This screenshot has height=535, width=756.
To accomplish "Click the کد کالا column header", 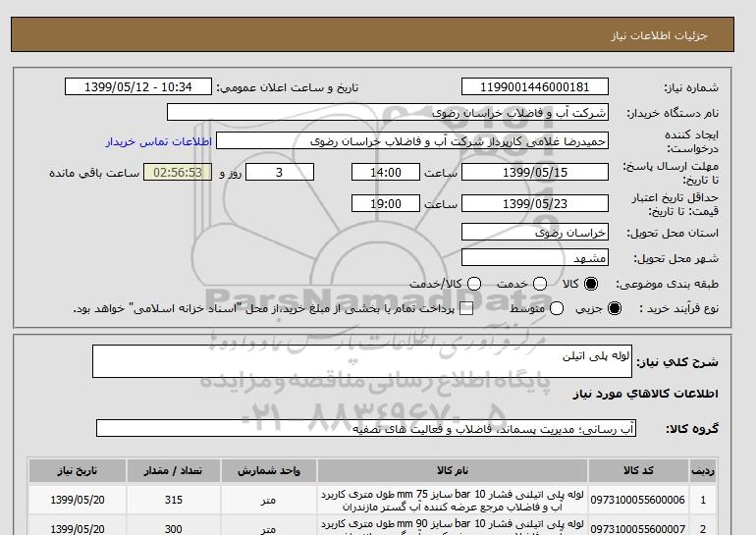I will pyautogui.click(x=638, y=471).
